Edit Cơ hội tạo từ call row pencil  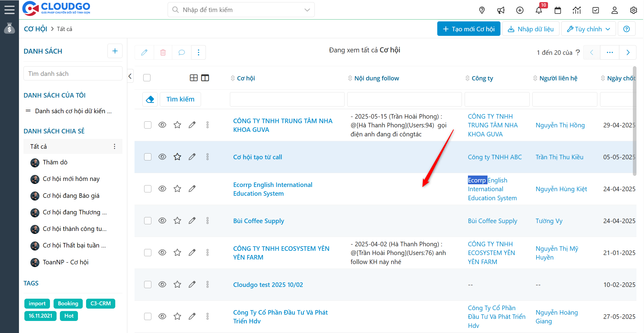click(x=192, y=157)
